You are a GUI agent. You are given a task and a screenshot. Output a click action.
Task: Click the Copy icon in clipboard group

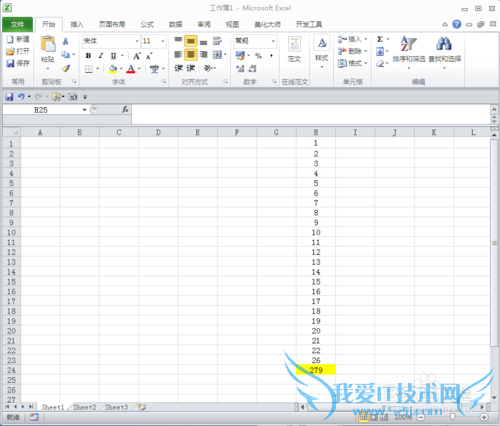pos(65,54)
